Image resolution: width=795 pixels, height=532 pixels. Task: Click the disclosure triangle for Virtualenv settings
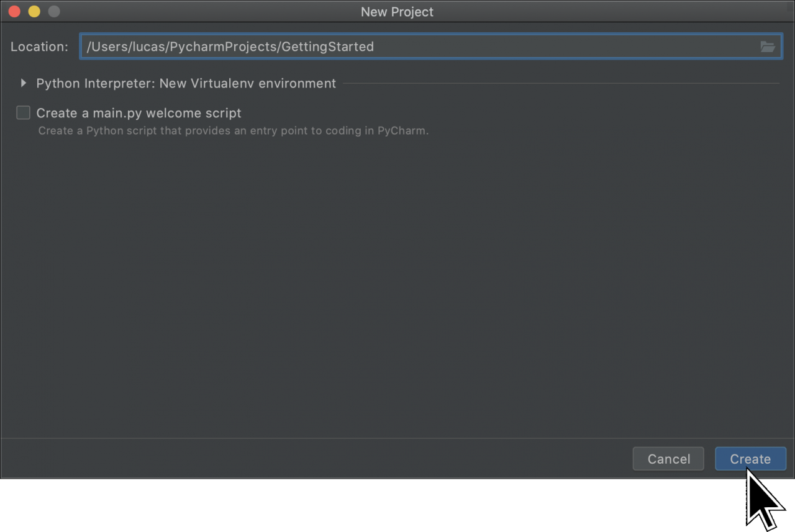click(24, 83)
